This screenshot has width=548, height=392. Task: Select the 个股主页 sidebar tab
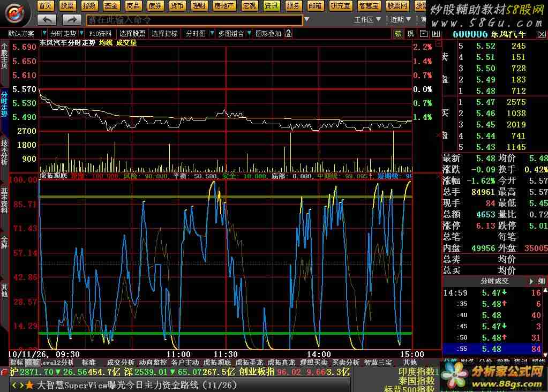(4, 57)
